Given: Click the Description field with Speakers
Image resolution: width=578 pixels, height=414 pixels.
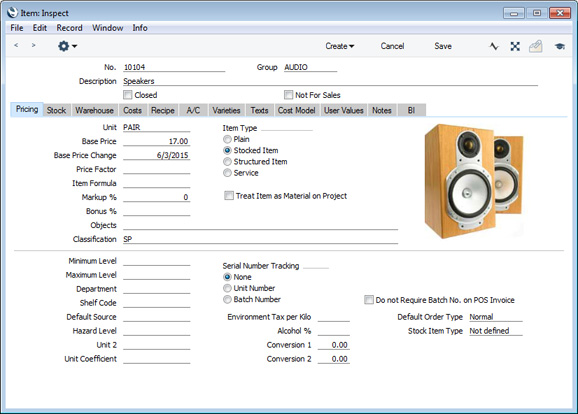Looking at the screenshot, I should pyautogui.click(x=330, y=81).
